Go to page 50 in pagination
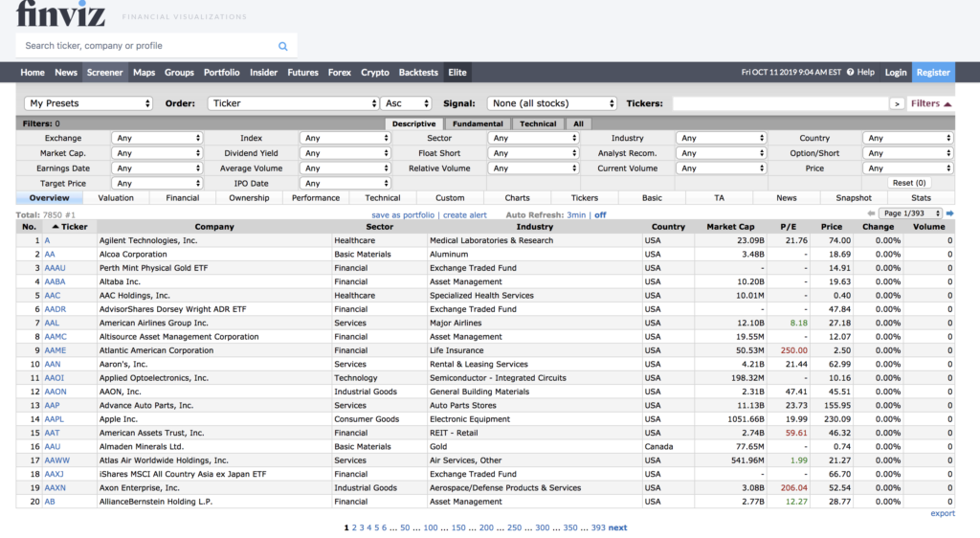Viewport: 980px width, 538px height. coord(405,528)
